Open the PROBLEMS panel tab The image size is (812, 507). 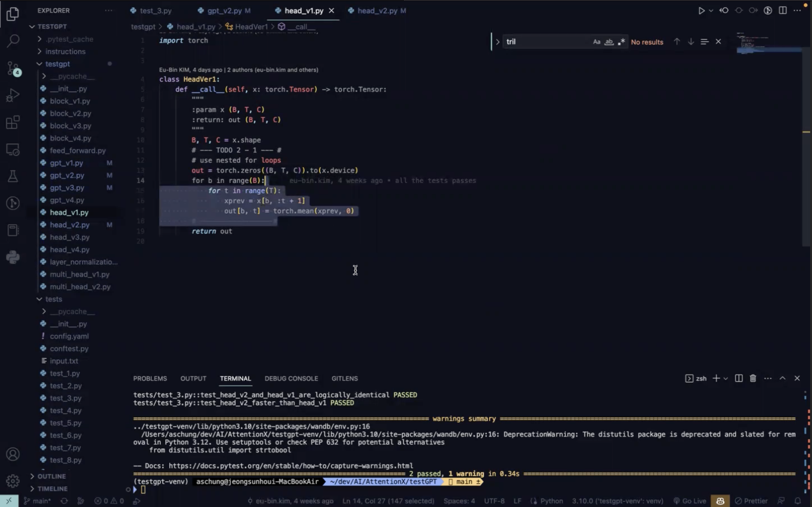point(150,379)
